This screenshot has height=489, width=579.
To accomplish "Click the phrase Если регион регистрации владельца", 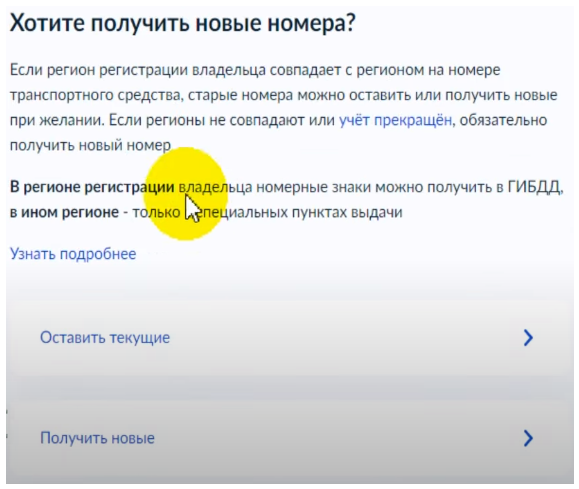I will [x=137, y=70].
